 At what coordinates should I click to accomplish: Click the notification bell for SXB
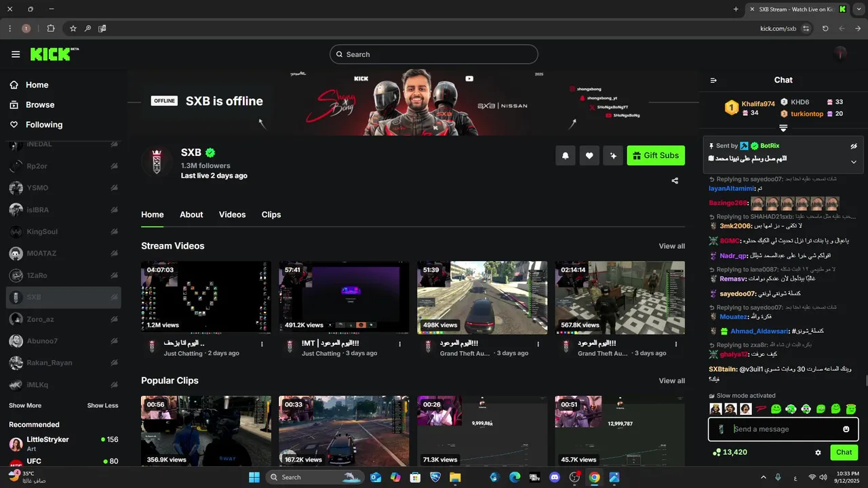tap(565, 156)
